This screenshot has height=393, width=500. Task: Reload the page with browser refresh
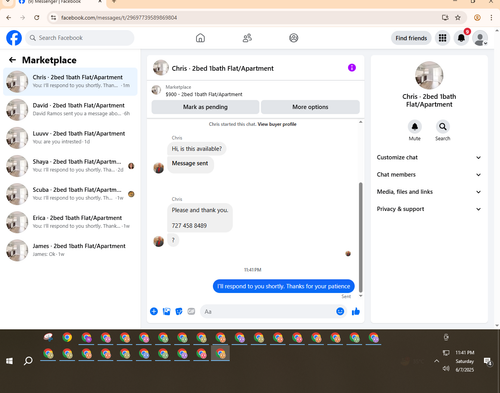pos(37,18)
